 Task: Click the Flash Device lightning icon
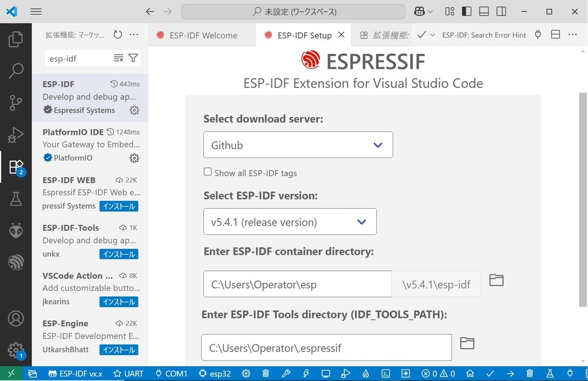(x=305, y=373)
